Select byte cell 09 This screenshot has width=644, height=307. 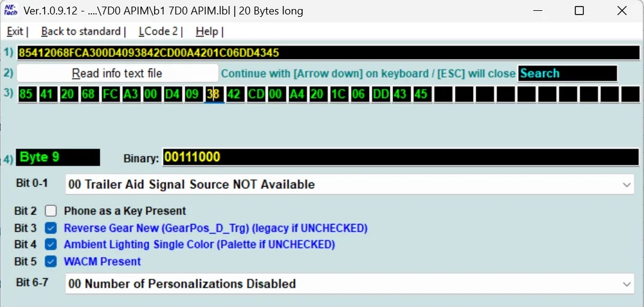point(192,94)
